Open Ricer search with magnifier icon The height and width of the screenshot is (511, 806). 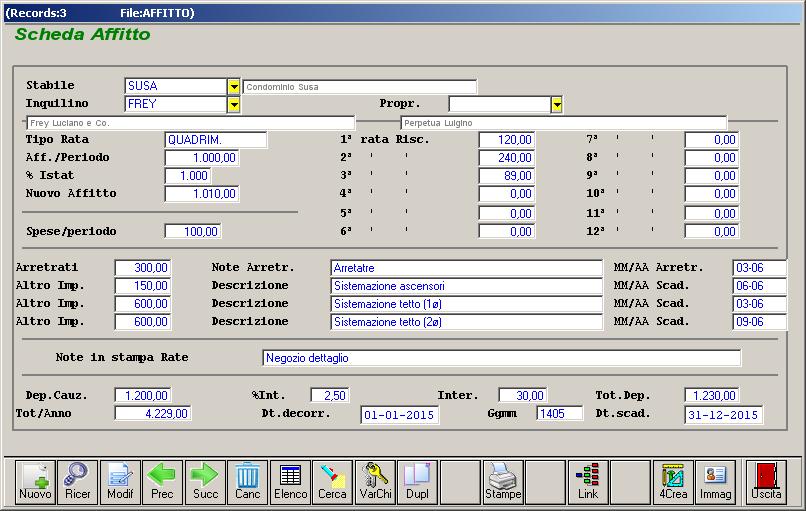click(78, 481)
